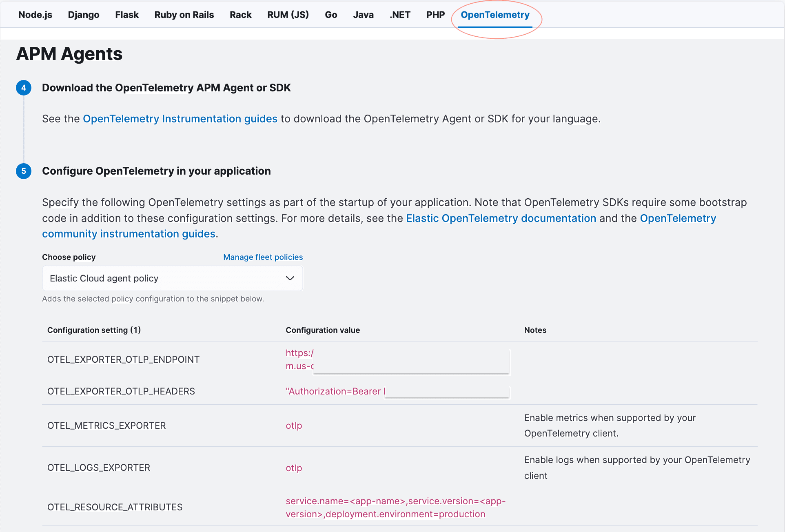Select the RUM (JS) tab
This screenshot has height=532, width=785.
click(288, 15)
